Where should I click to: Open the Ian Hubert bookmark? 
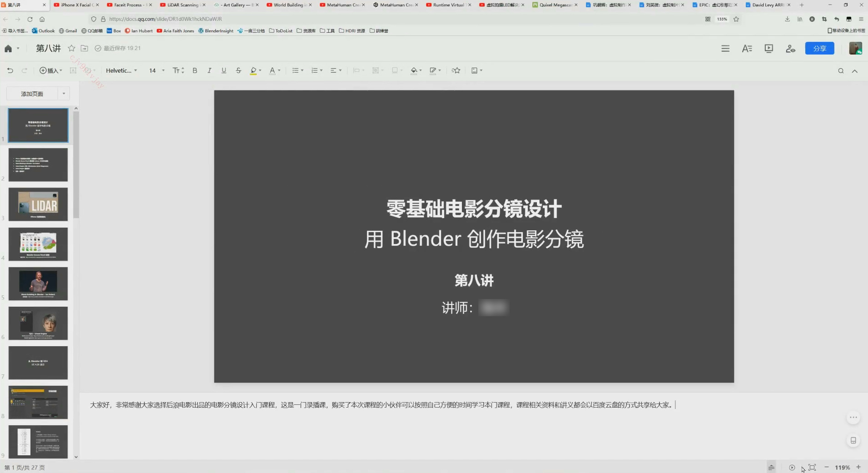(x=139, y=31)
